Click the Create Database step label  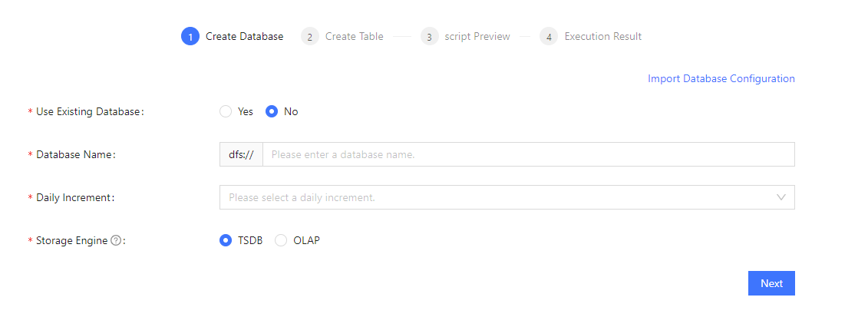click(x=244, y=36)
